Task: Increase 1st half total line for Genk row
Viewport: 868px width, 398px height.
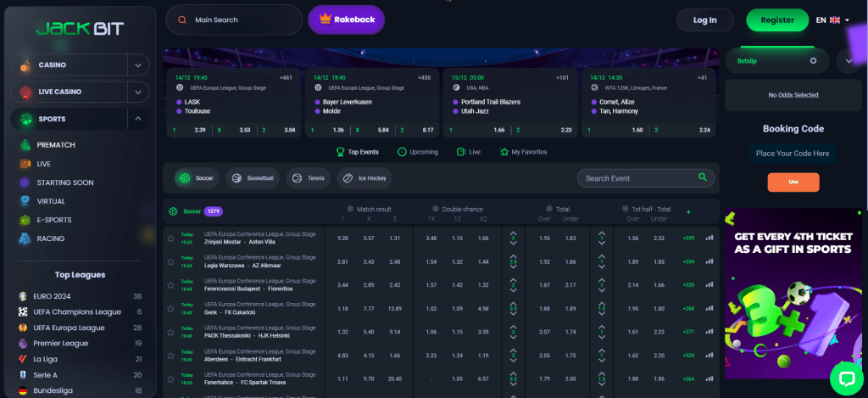Action: click(x=602, y=304)
